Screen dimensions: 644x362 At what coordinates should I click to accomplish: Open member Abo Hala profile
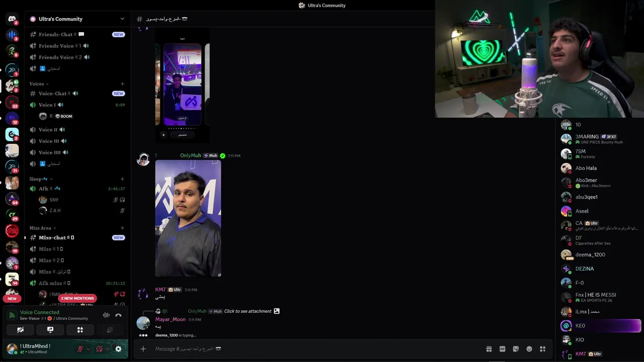coord(600,168)
